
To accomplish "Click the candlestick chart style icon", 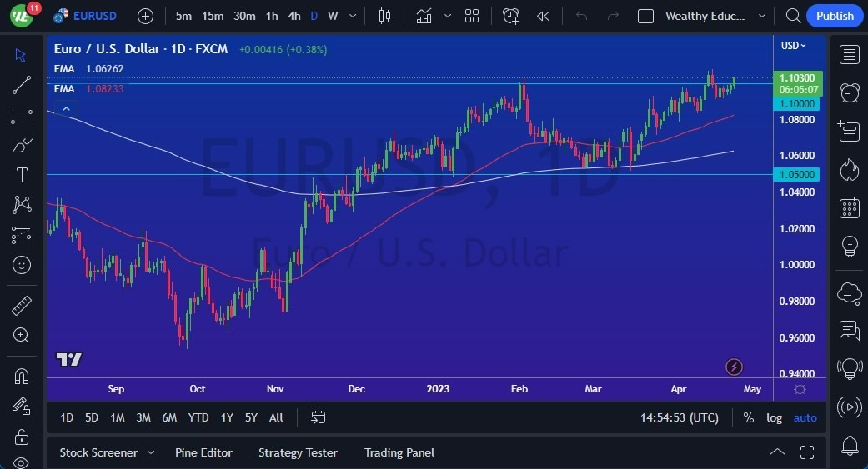I will (384, 16).
